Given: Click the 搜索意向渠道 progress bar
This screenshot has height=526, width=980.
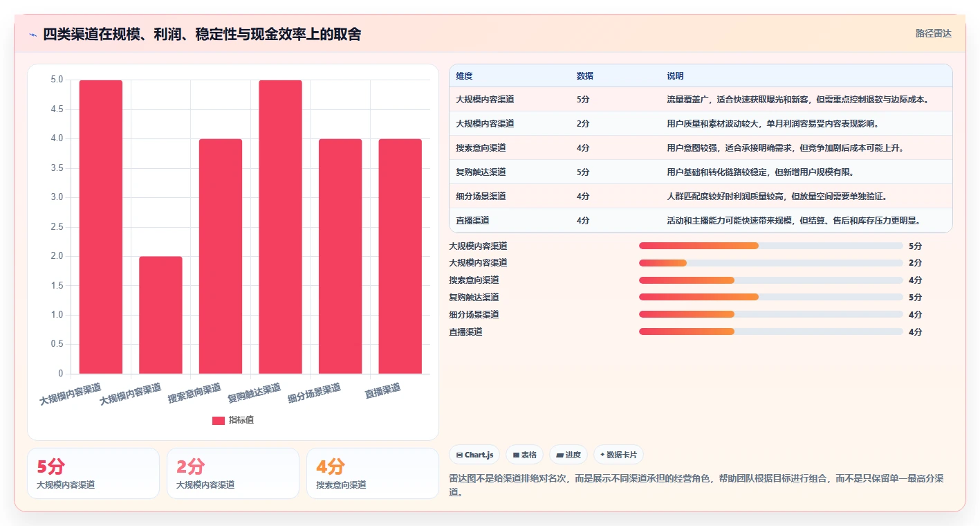Looking at the screenshot, I should click(771, 280).
